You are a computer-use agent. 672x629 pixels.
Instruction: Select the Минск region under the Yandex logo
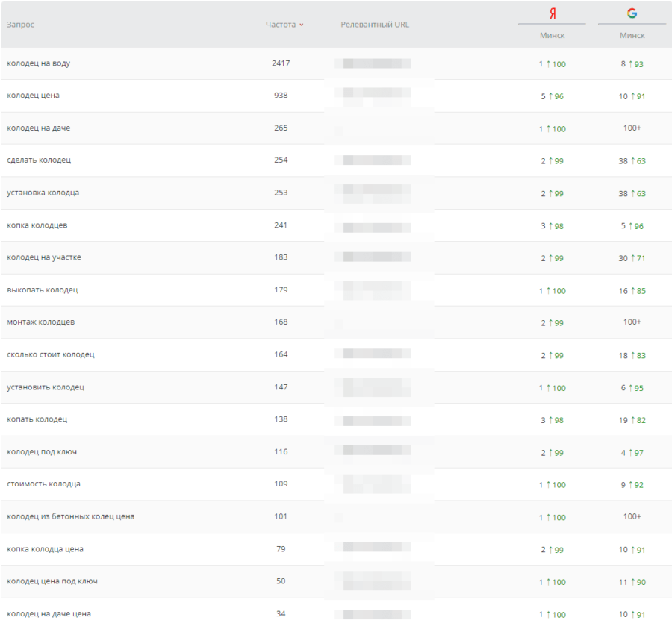[x=552, y=36]
